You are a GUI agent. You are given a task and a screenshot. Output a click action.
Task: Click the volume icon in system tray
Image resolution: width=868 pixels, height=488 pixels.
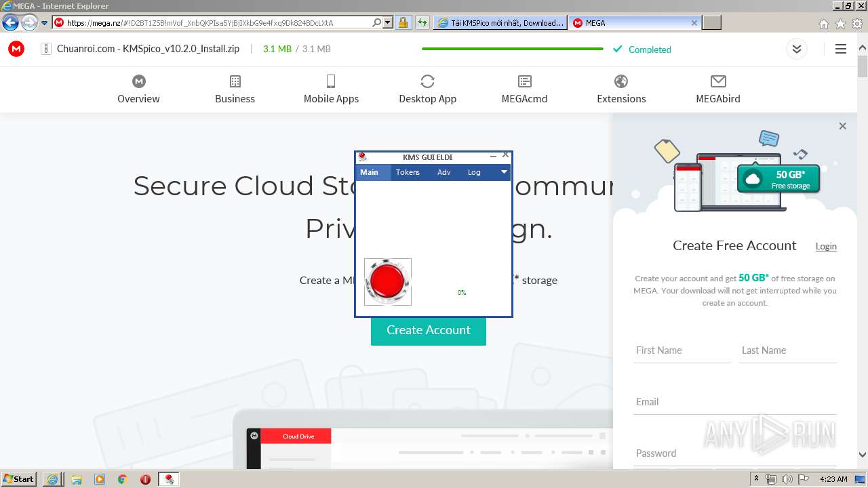(x=787, y=479)
